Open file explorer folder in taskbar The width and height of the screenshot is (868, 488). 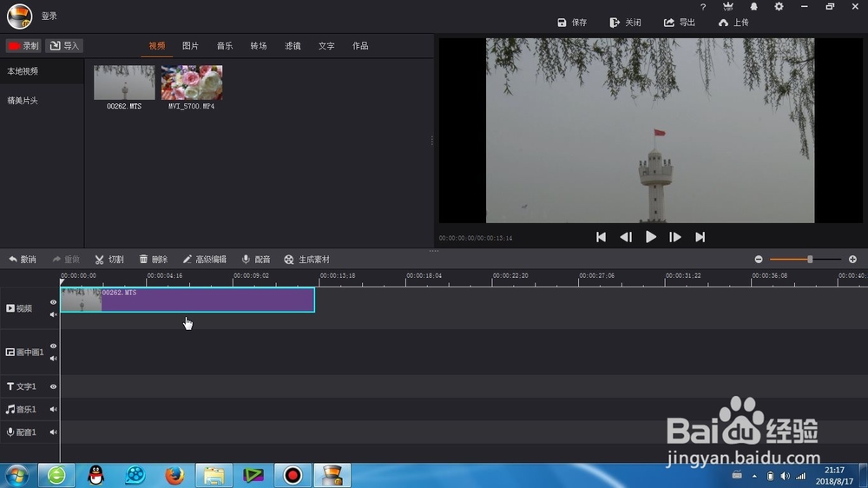(x=214, y=475)
